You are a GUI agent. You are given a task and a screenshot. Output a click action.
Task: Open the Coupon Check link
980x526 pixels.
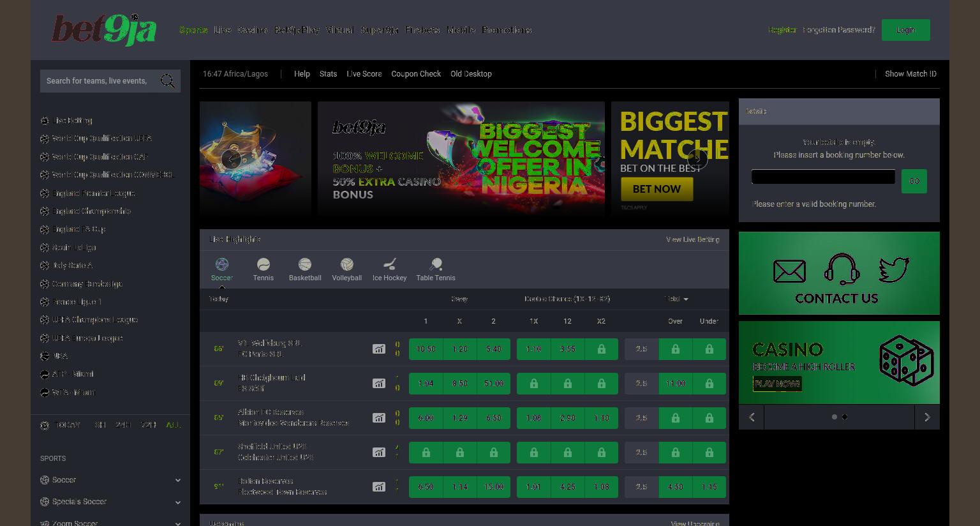pyautogui.click(x=416, y=74)
